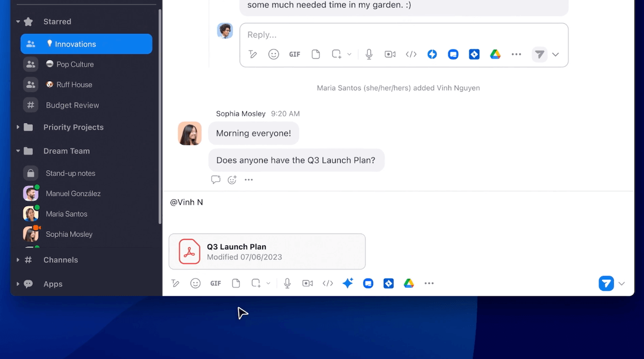Screen dimensions: 644x359
Task: Click the blue lightning app icon in reply box
Action: click(x=432, y=54)
